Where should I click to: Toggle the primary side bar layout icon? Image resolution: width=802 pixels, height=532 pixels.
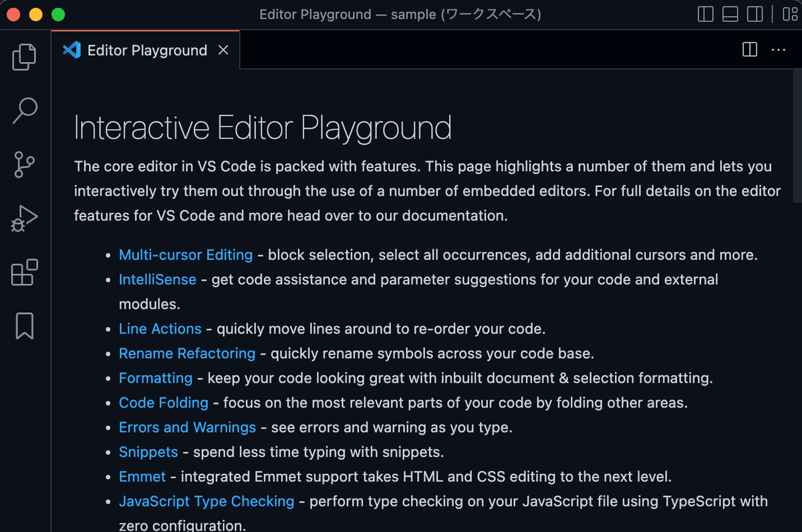[x=705, y=14]
